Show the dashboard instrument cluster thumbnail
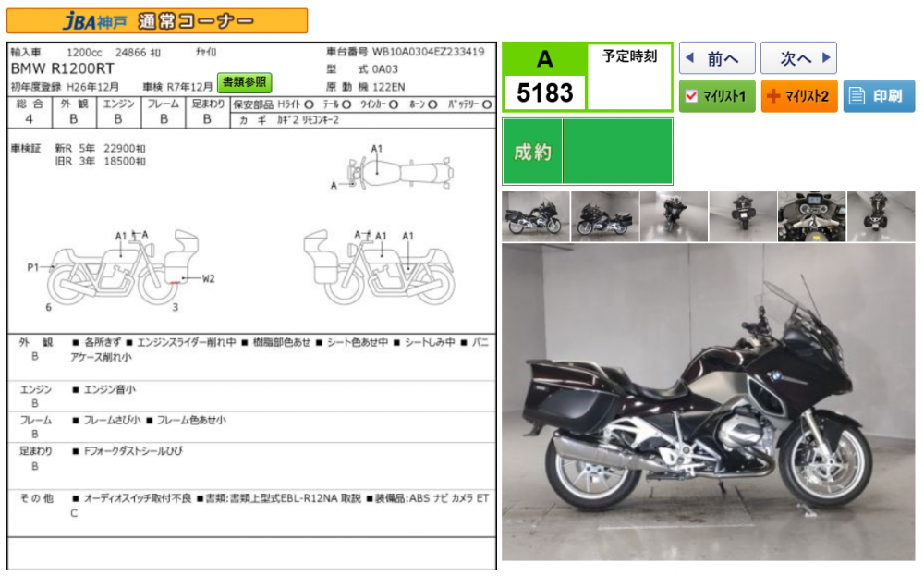Image resolution: width=924 pixels, height=576 pixels. tap(811, 216)
